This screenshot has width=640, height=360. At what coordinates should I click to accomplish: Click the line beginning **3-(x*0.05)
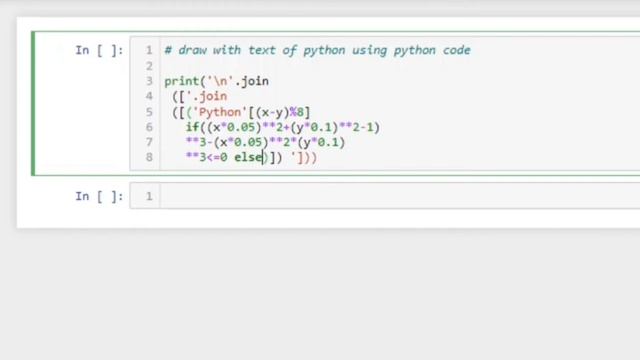(x=265, y=142)
